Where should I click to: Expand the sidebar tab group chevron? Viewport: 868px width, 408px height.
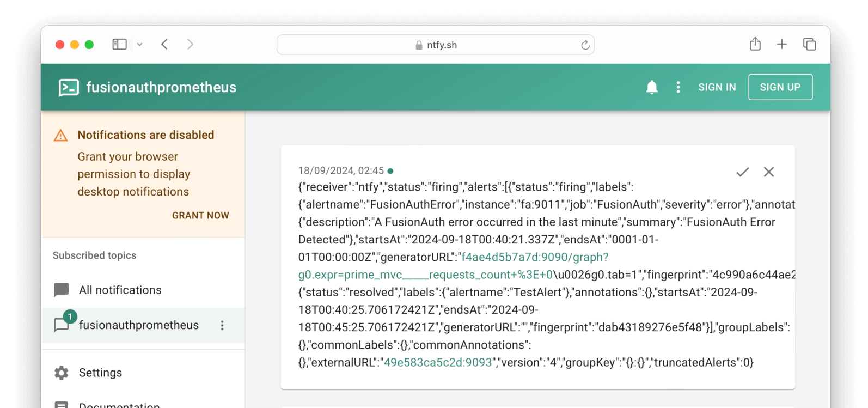[140, 45]
